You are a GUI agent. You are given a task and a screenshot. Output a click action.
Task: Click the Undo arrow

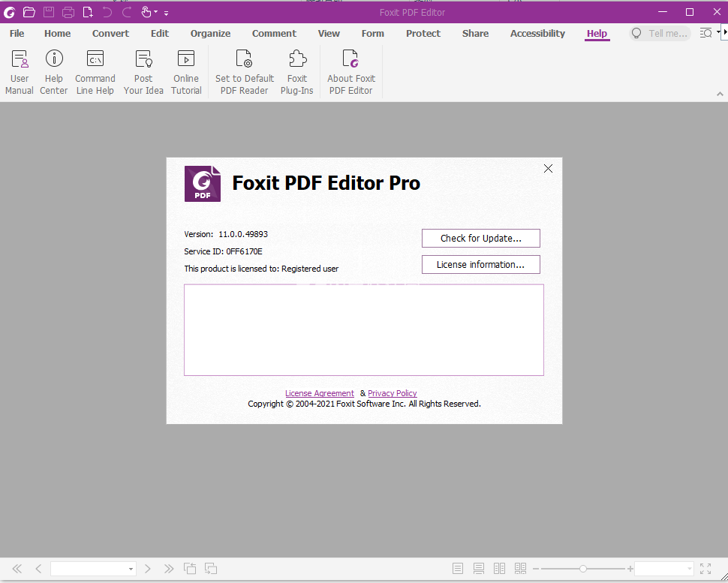point(107,13)
